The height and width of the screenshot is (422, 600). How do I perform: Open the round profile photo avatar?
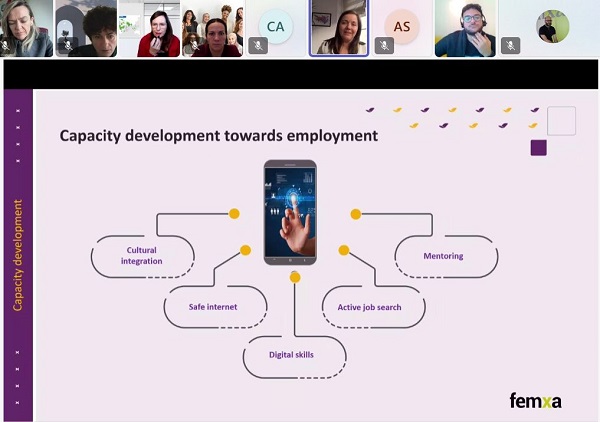[552, 27]
